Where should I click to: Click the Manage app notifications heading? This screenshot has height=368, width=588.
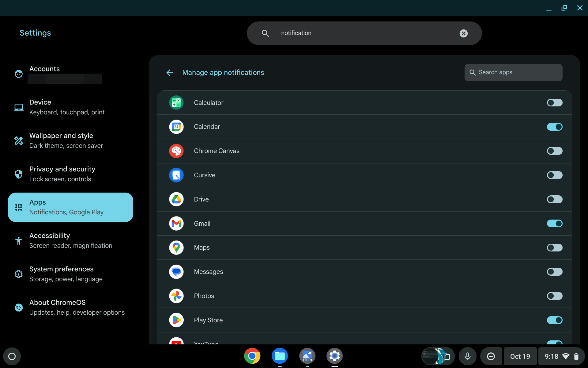223,73
